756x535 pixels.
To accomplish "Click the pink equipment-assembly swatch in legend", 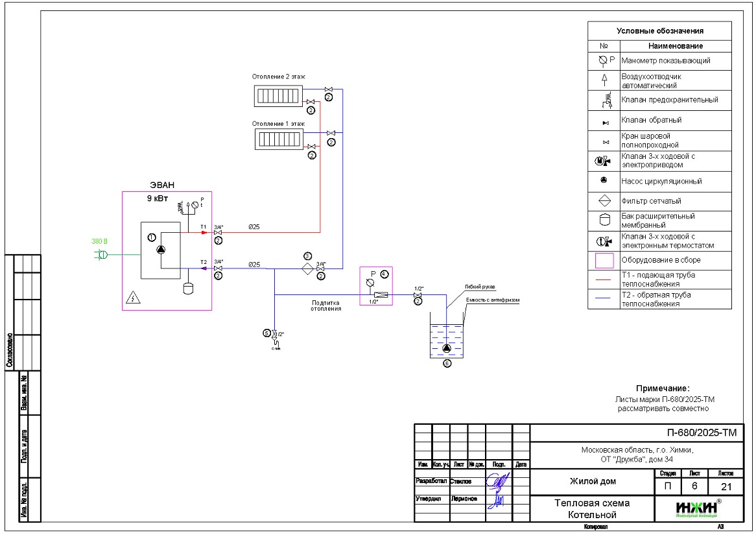I will click(604, 260).
